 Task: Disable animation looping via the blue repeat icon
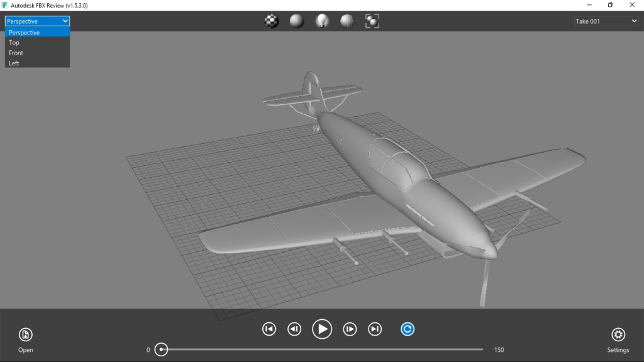(x=407, y=329)
